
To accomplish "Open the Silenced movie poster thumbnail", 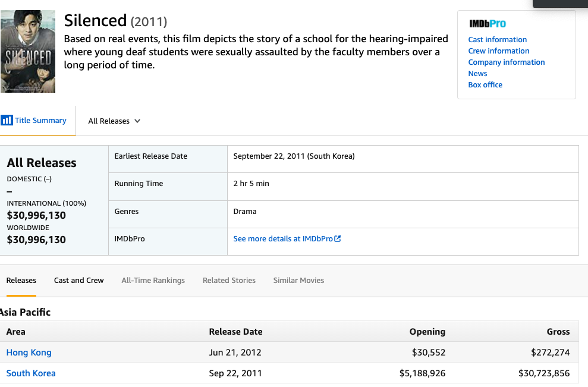I will 28,52.
